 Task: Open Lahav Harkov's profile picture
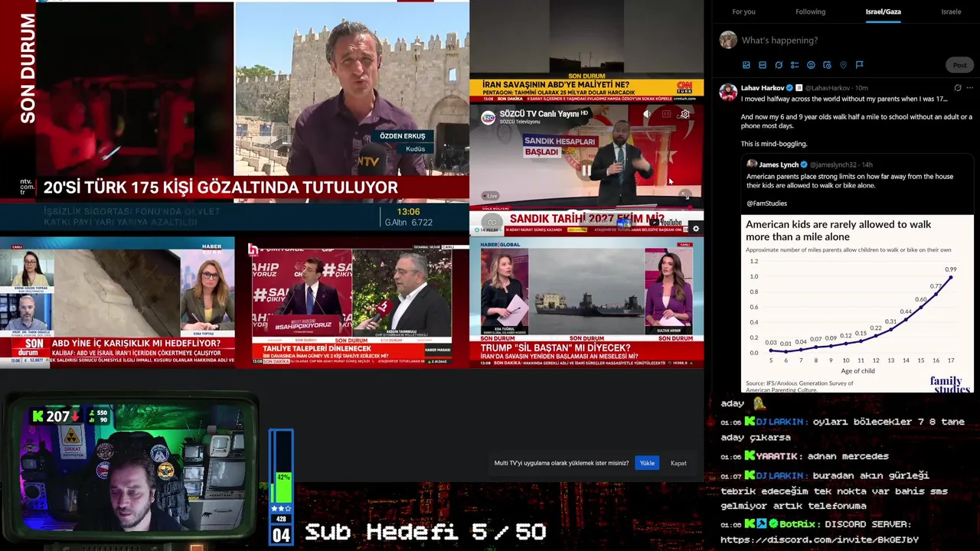728,93
